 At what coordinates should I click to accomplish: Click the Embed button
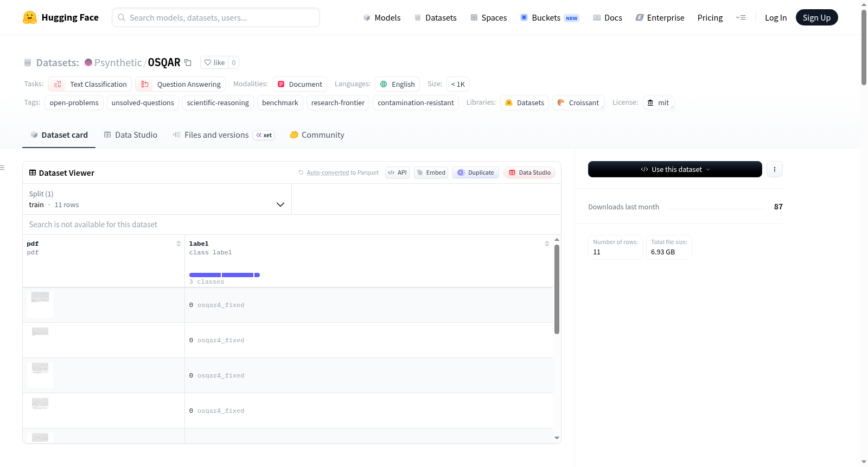pos(431,172)
